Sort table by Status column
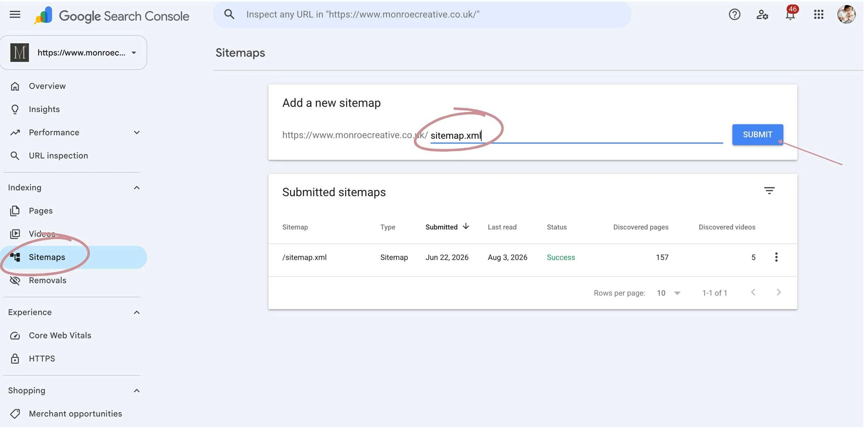The width and height of the screenshot is (868, 429). click(557, 227)
